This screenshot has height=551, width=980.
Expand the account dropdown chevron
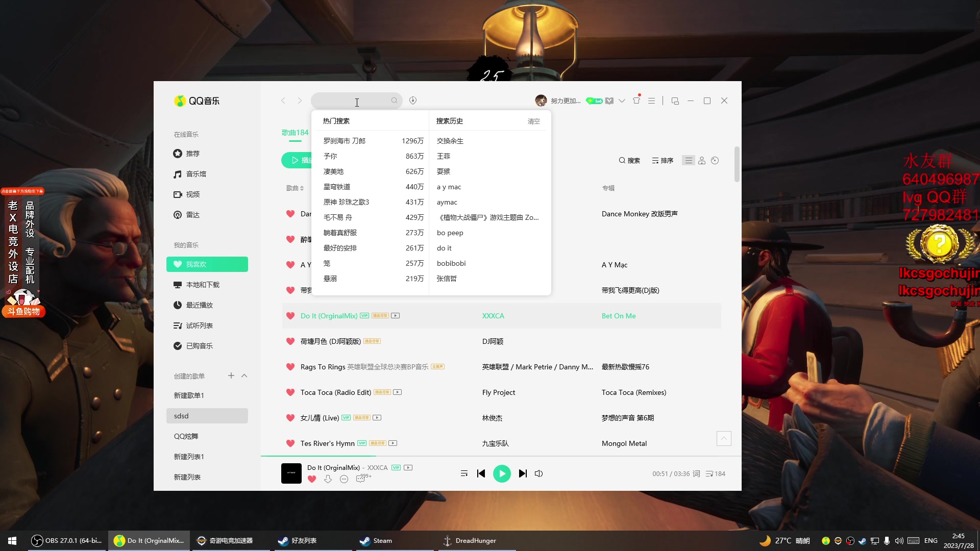(x=622, y=101)
